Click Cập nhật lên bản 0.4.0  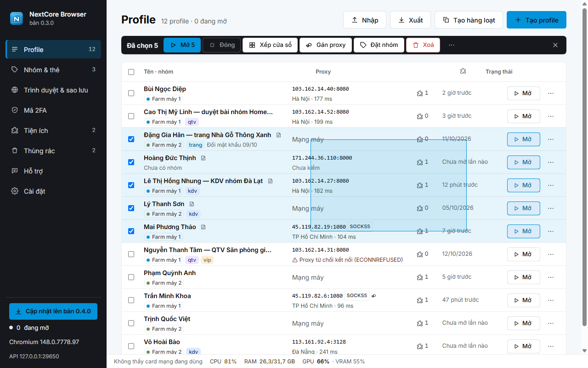(53, 311)
